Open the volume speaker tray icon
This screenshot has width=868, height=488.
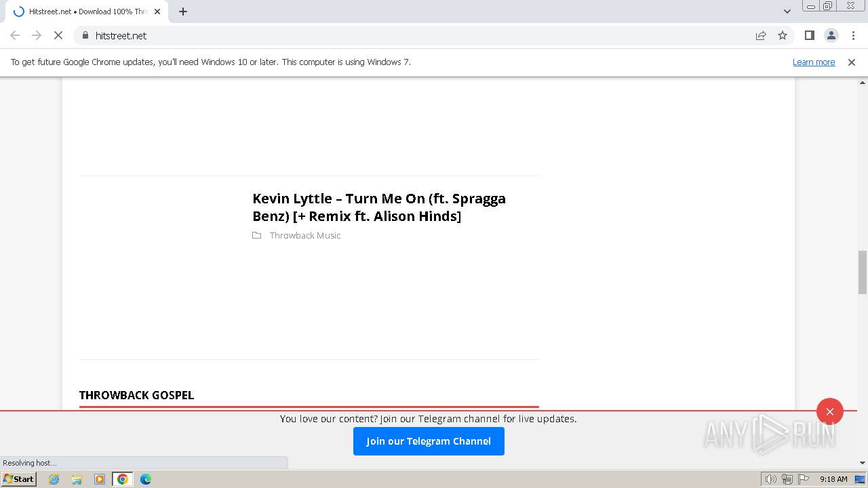tap(770, 479)
